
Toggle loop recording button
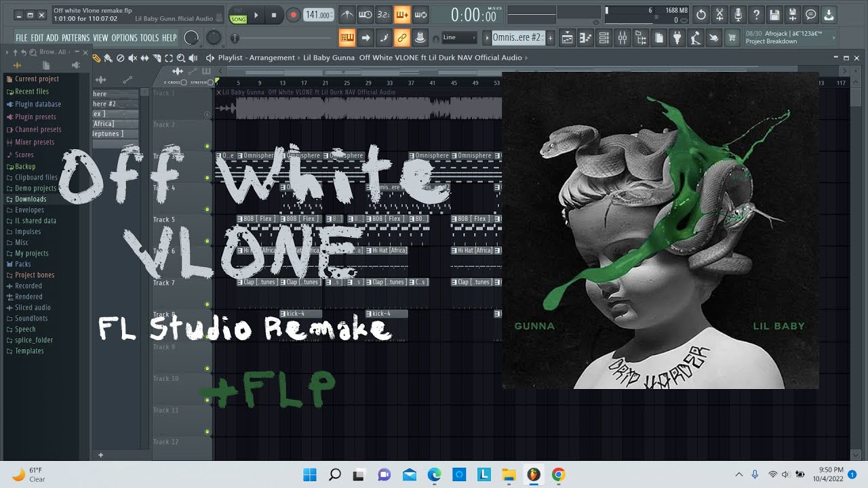coord(420,14)
